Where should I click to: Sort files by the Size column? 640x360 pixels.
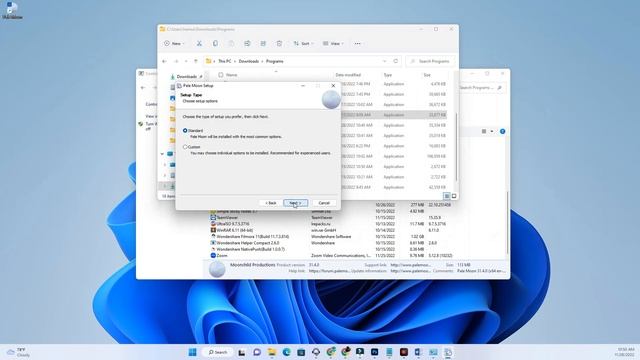pyautogui.click(x=427, y=75)
